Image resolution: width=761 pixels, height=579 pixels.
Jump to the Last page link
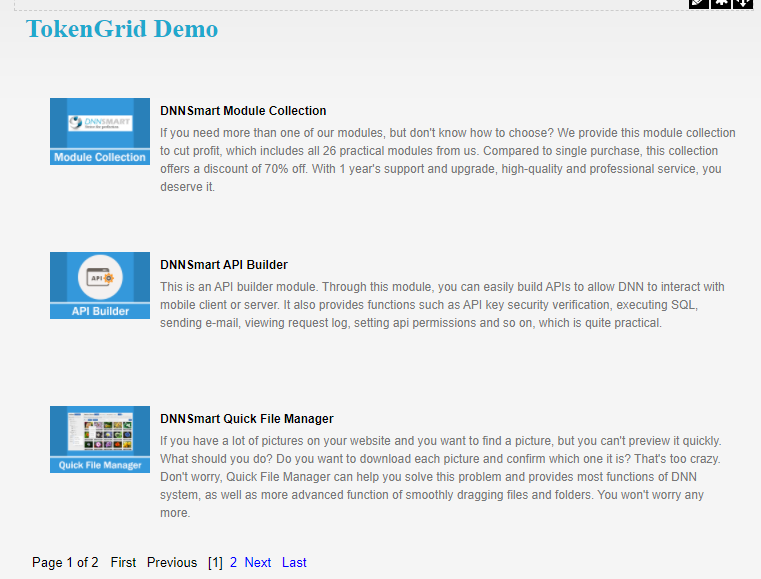pyautogui.click(x=294, y=562)
